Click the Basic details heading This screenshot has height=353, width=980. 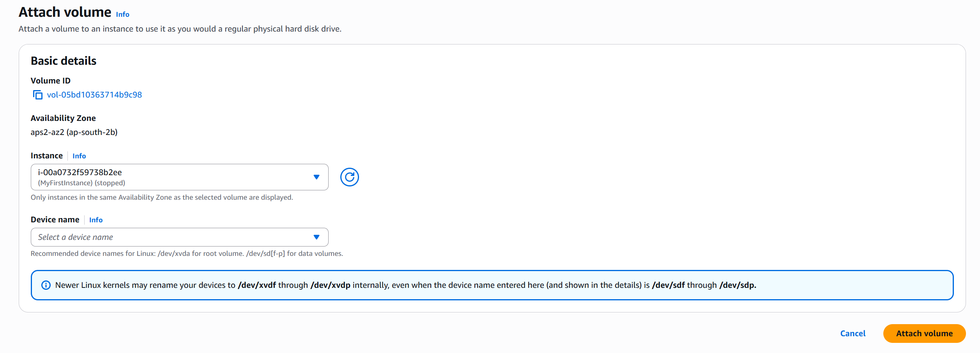(x=64, y=61)
